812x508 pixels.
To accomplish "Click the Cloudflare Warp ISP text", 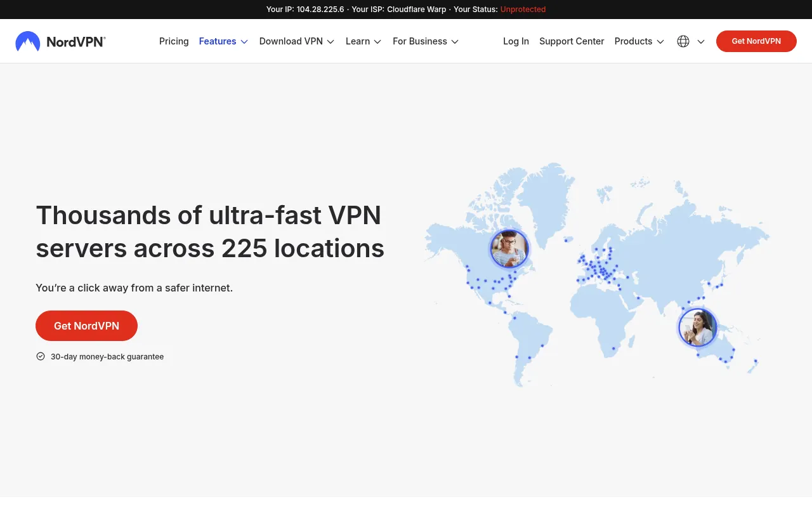I will coord(416,10).
